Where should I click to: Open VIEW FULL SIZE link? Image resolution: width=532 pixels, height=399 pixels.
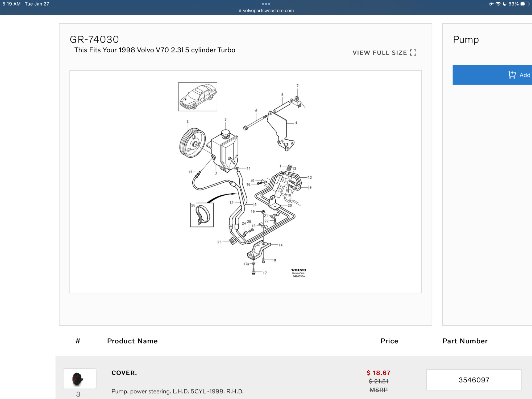384,53
